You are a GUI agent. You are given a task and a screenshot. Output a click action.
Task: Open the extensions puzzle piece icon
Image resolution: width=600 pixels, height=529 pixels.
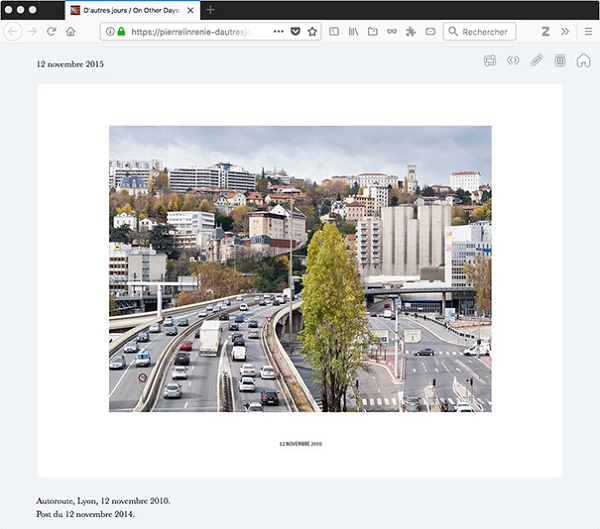pyautogui.click(x=411, y=32)
